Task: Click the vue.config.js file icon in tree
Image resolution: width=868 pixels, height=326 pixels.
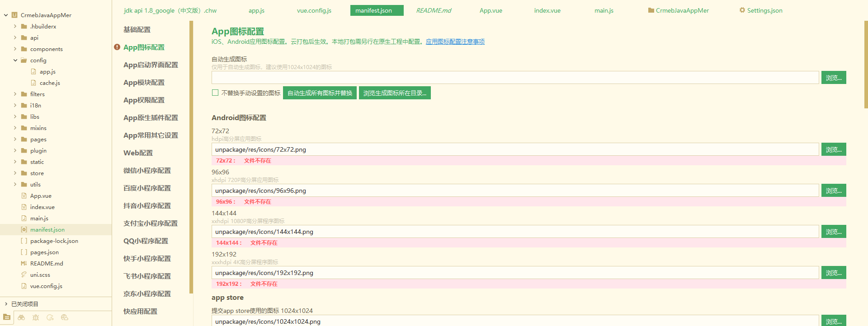Action: (x=24, y=286)
